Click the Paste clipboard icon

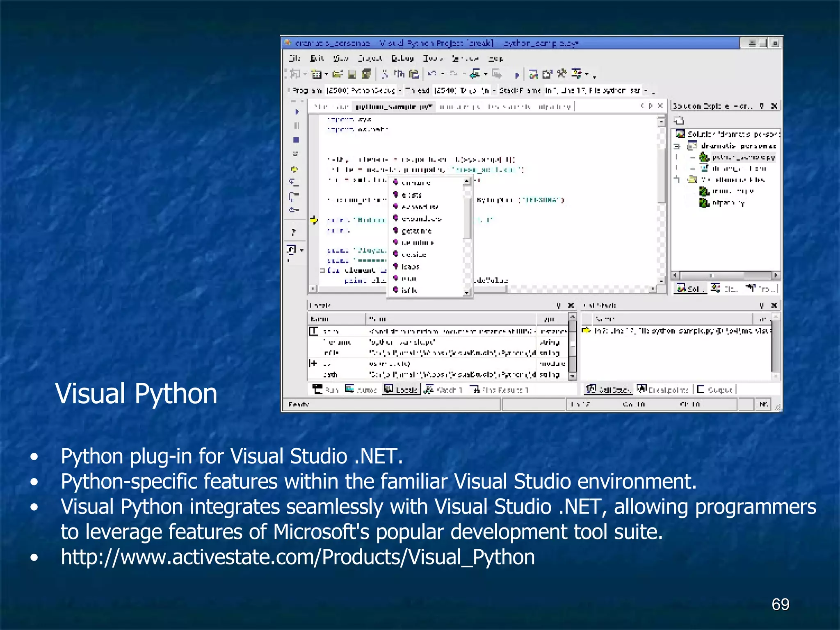(414, 74)
